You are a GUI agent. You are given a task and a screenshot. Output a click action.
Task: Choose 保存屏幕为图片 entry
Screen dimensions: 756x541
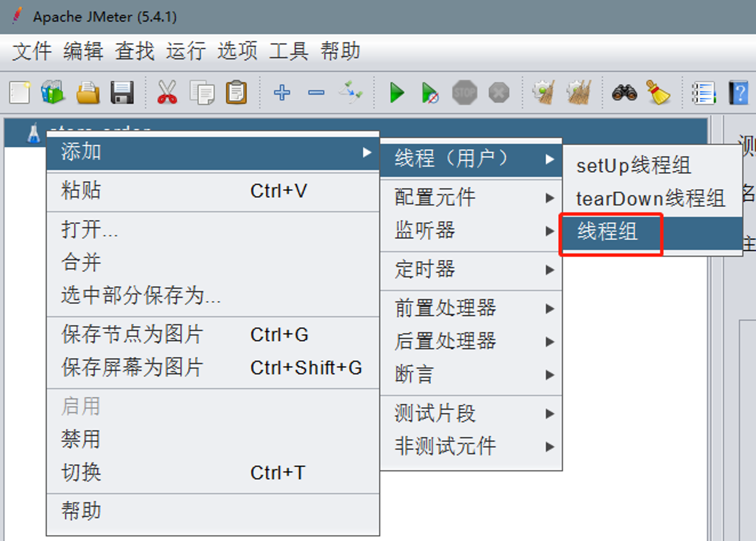[x=213, y=367]
